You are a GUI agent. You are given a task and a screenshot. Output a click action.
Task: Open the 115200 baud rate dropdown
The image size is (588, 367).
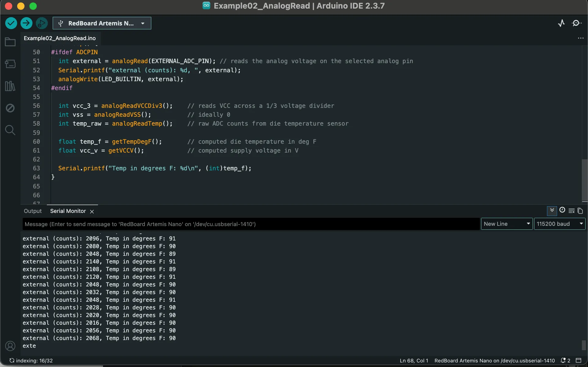(x=559, y=224)
